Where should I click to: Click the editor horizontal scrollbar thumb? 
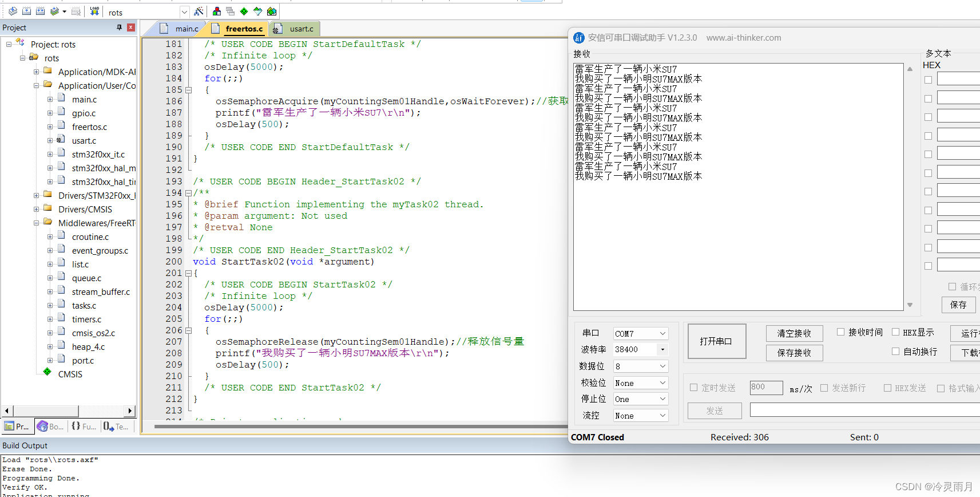tap(362, 426)
